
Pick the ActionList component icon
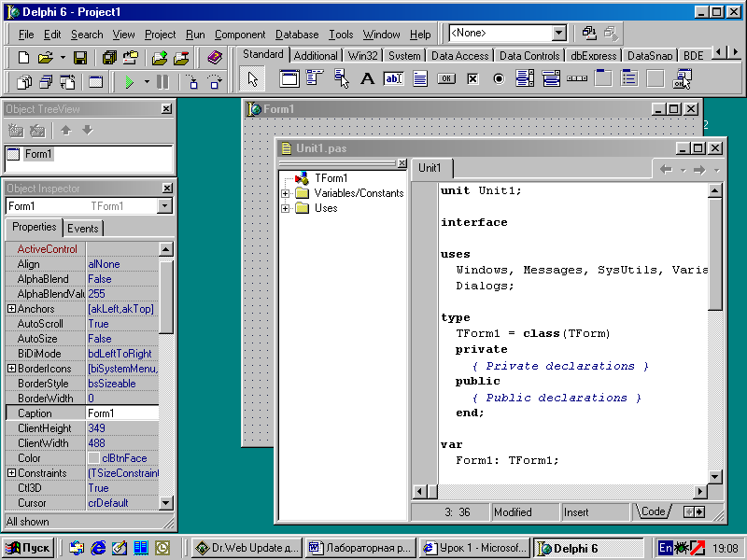[682, 78]
